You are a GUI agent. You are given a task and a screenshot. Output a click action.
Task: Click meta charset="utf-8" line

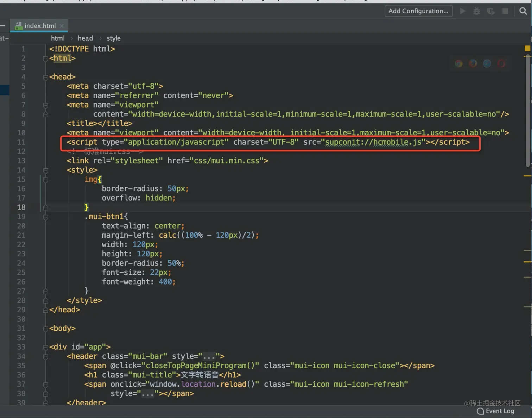pos(115,86)
